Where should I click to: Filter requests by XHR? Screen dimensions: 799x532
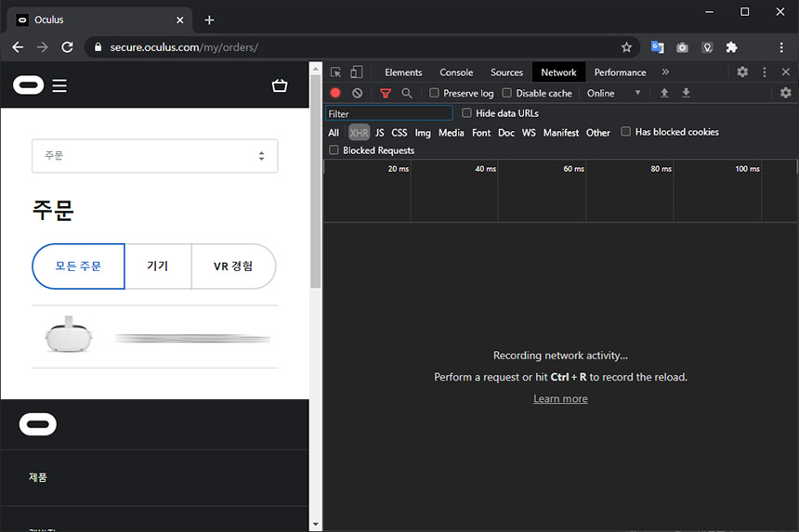tap(359, 133)
